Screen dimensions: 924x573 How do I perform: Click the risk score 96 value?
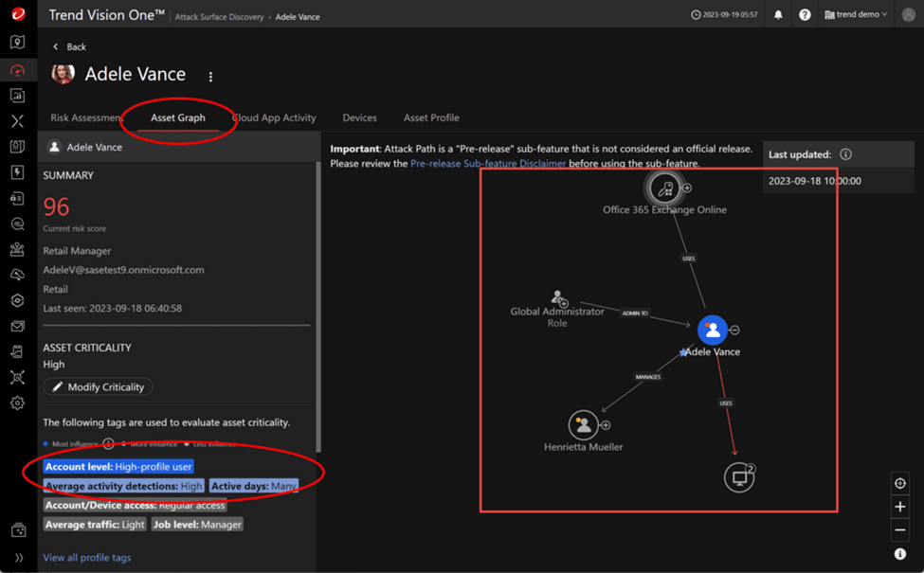(56, 206)
